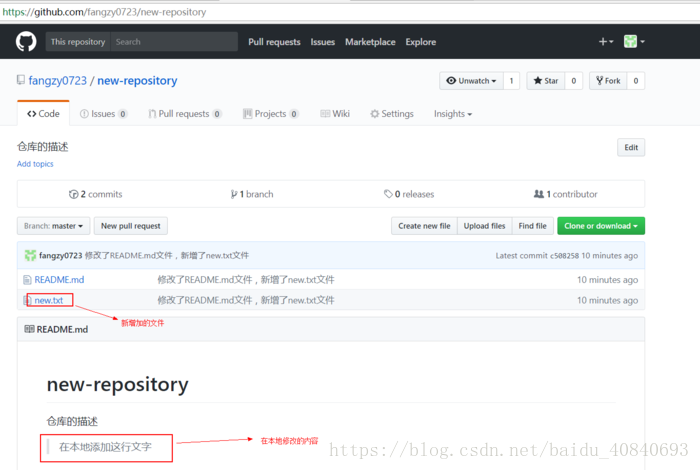Open README.md file link
Screen dimensions: 700x470
(x=59, y=280)
